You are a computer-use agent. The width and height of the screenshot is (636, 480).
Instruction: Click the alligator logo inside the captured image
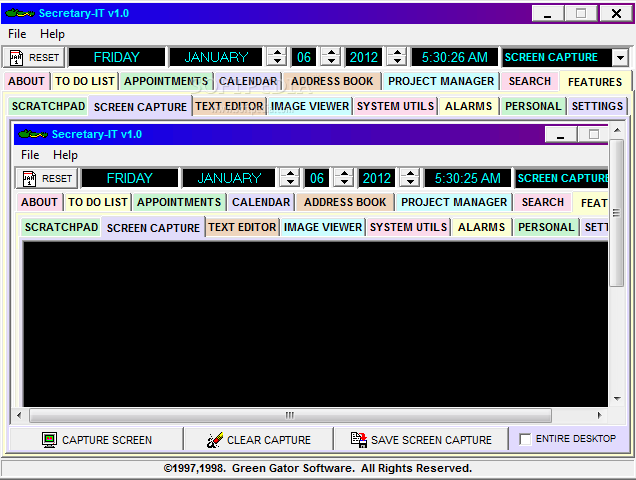click(33, 134)
